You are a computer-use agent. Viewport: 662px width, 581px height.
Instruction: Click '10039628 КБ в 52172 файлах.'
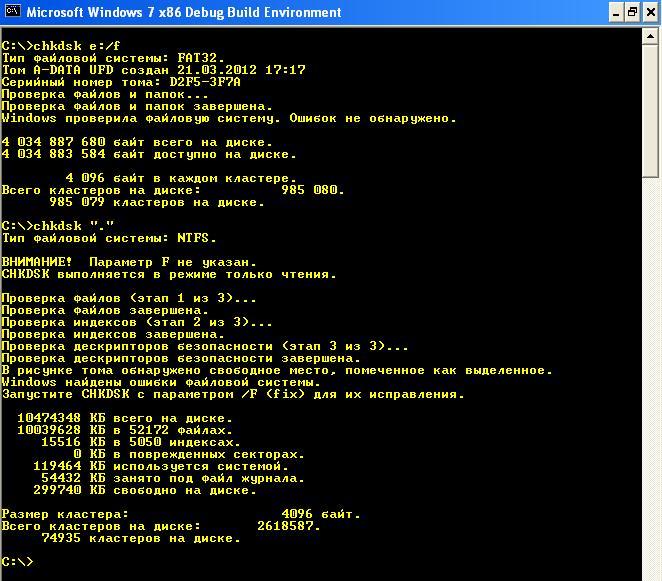pyautogui.click(x=125, y=430)
